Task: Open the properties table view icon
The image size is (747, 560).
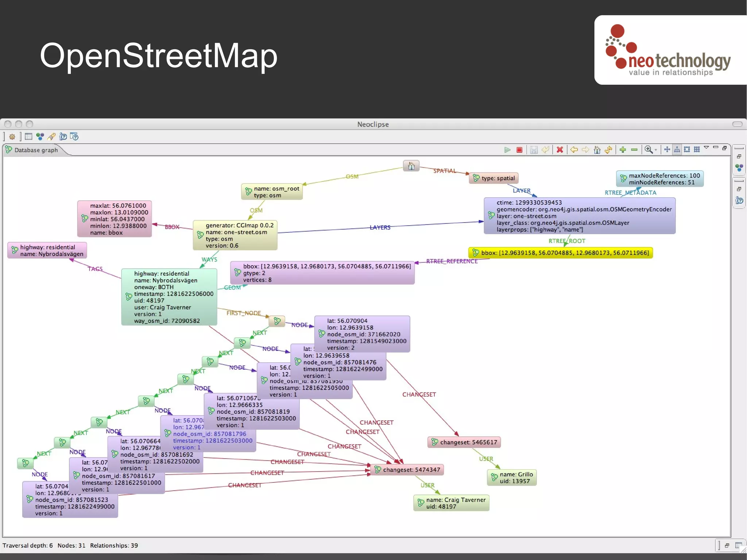Action: (28, 136)
